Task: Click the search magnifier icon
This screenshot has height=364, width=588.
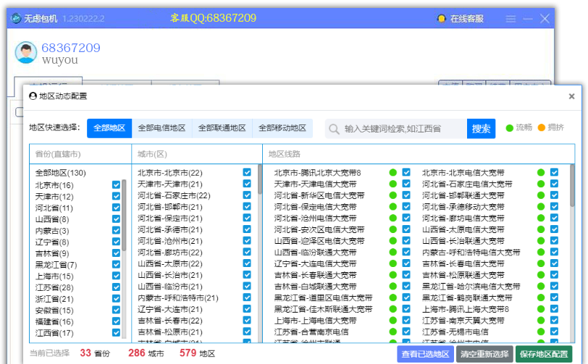Action: pyautogui.click(x=335, y=129)
